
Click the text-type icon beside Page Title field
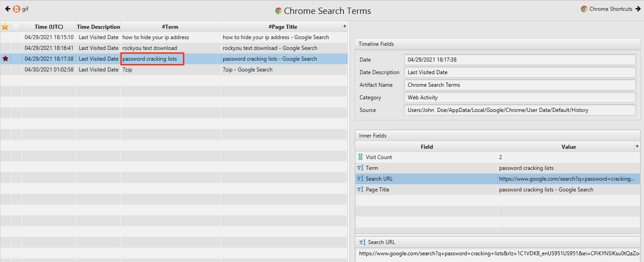tap(360, 190)
